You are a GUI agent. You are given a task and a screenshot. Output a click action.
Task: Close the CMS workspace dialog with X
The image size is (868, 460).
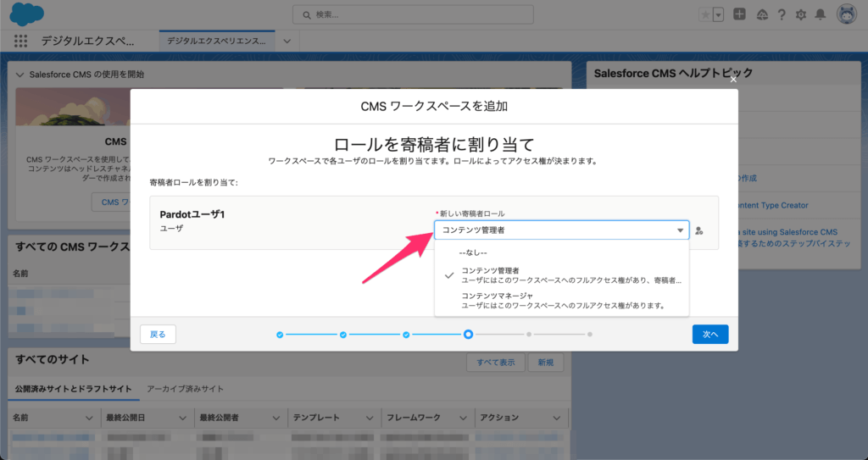click(x=733, y=80)
